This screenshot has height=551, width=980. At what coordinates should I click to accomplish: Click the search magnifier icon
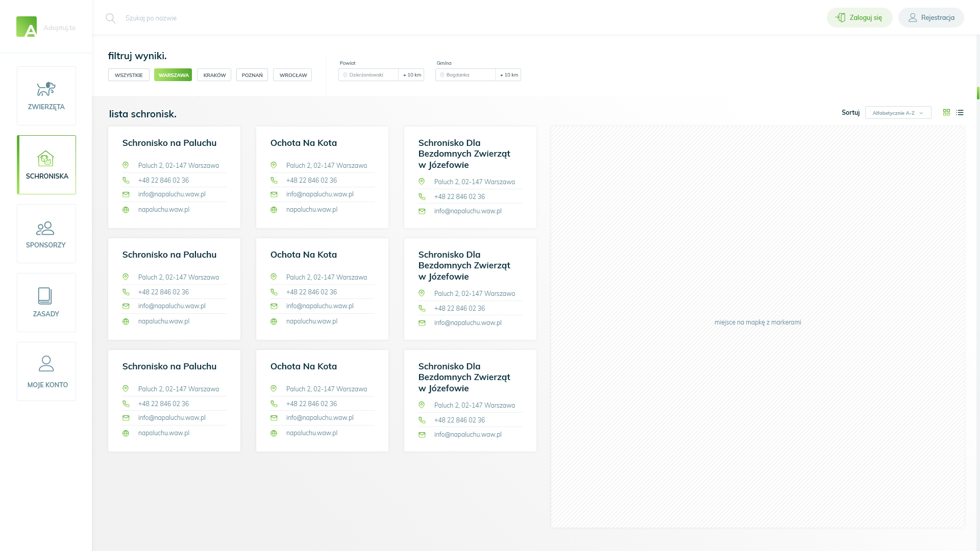coord(110,18)
